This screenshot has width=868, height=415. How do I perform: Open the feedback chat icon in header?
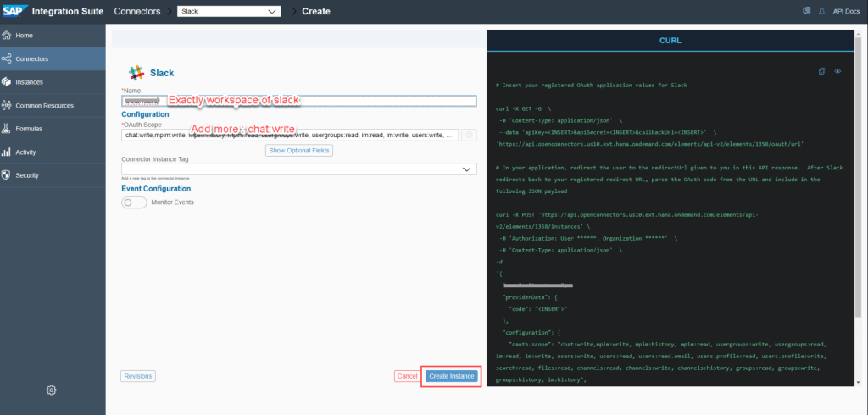[x=806, y=11]
